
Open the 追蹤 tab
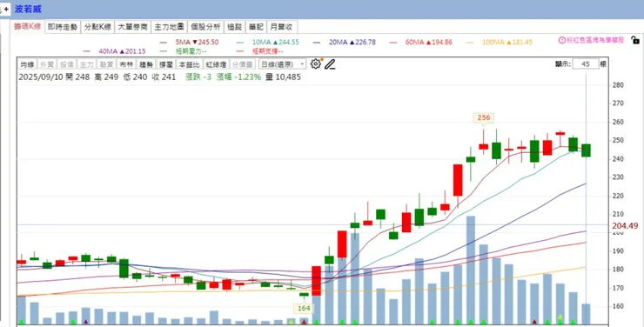pyautogui.click(x=234, y=27)
